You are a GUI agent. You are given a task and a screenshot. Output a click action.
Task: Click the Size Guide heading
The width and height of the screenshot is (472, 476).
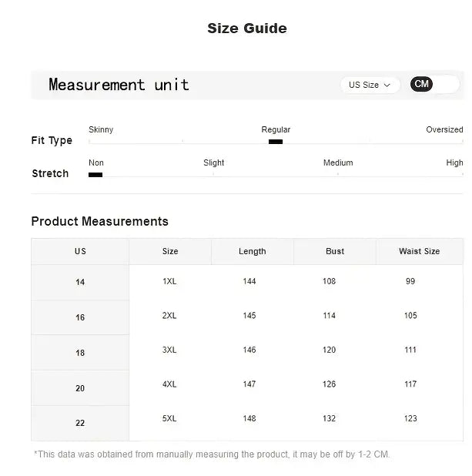click(x=246, y=28)
